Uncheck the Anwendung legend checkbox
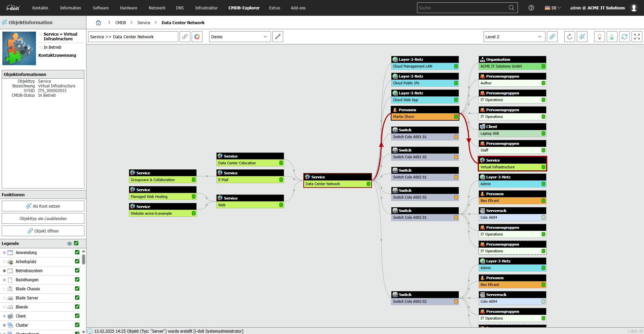Screen dimensions: 644x334 (77, 252)
